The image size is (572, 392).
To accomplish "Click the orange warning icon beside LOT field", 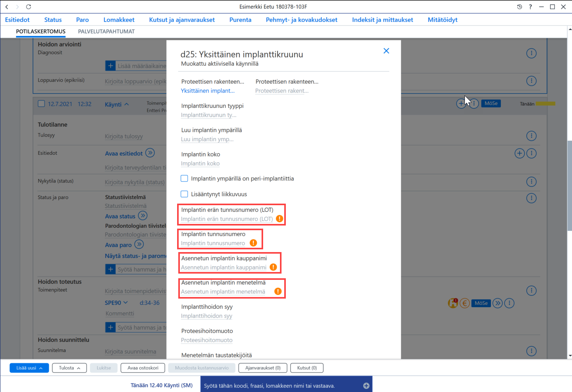I will point(280,219).
